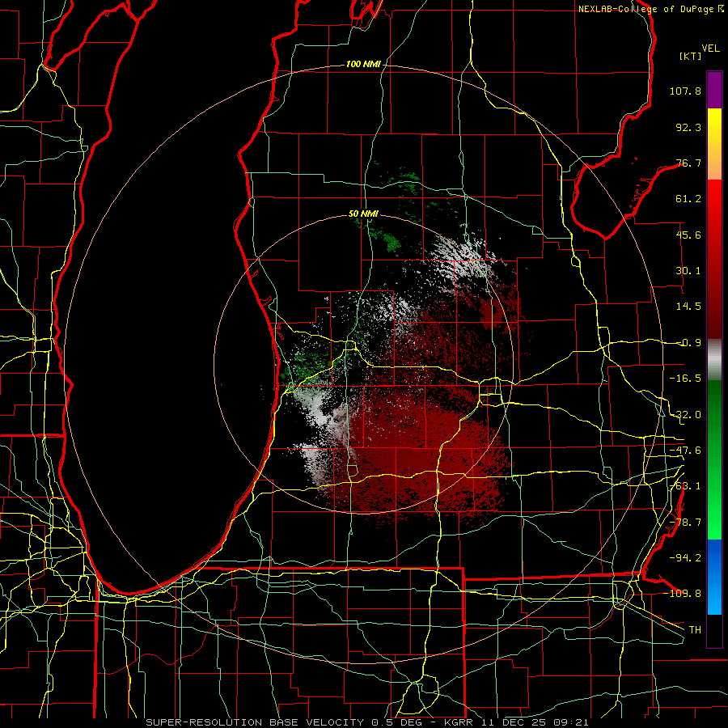Click the NEXLAB-College of DuPage credit text
The width and height of the screenshot is (728, 728).
[650, 9]
